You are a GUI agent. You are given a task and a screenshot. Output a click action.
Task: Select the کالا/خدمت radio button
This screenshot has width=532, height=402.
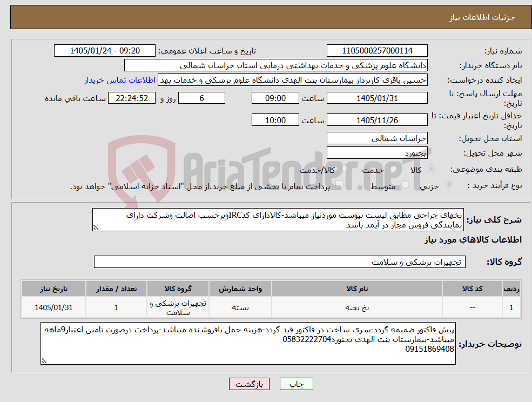click(x=345, y=169)
